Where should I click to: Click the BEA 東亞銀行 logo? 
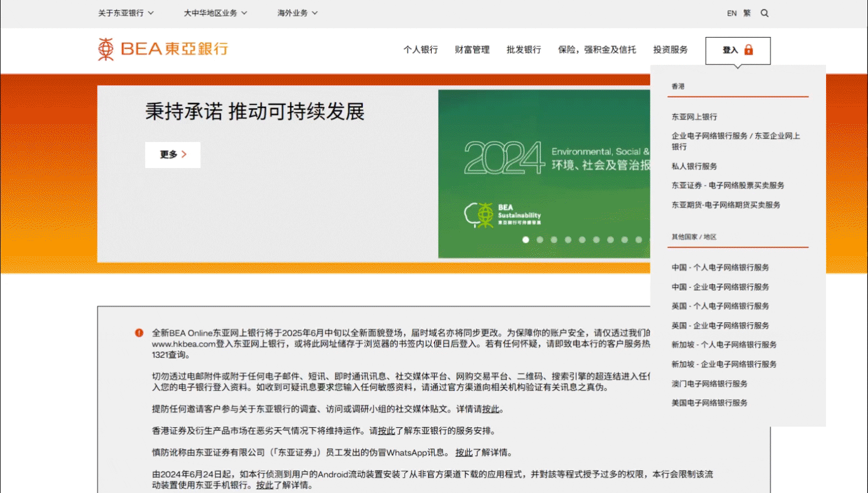163,49
